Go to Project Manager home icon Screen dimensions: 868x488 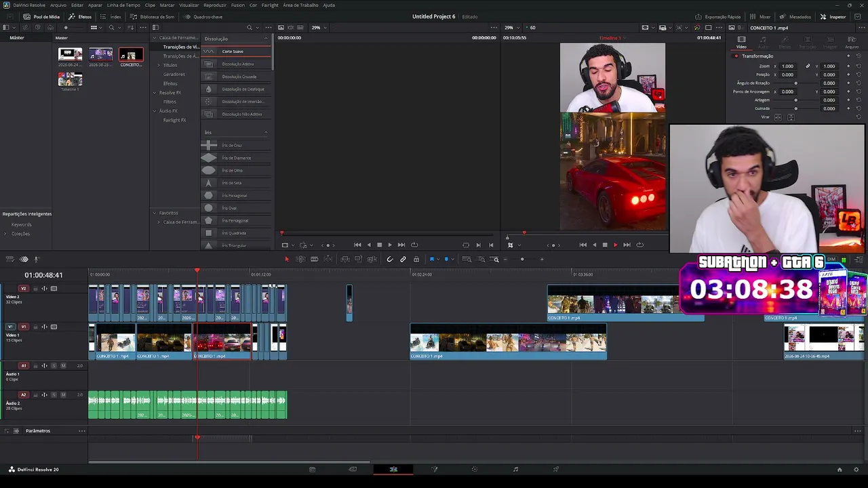pyautogui.click(x=839, y=469)
